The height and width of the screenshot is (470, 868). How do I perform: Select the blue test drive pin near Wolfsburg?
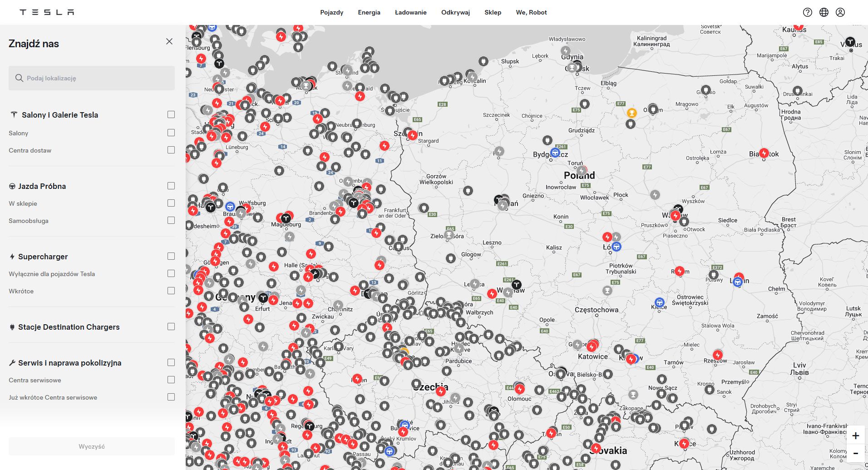click(x=230, y=207)
